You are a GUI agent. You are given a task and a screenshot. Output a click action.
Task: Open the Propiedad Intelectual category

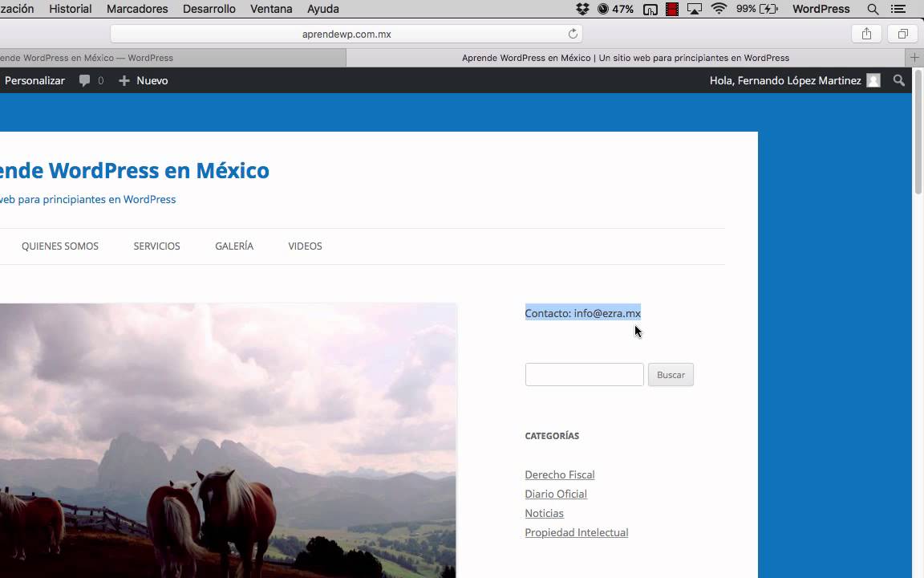tap(577, 532)
